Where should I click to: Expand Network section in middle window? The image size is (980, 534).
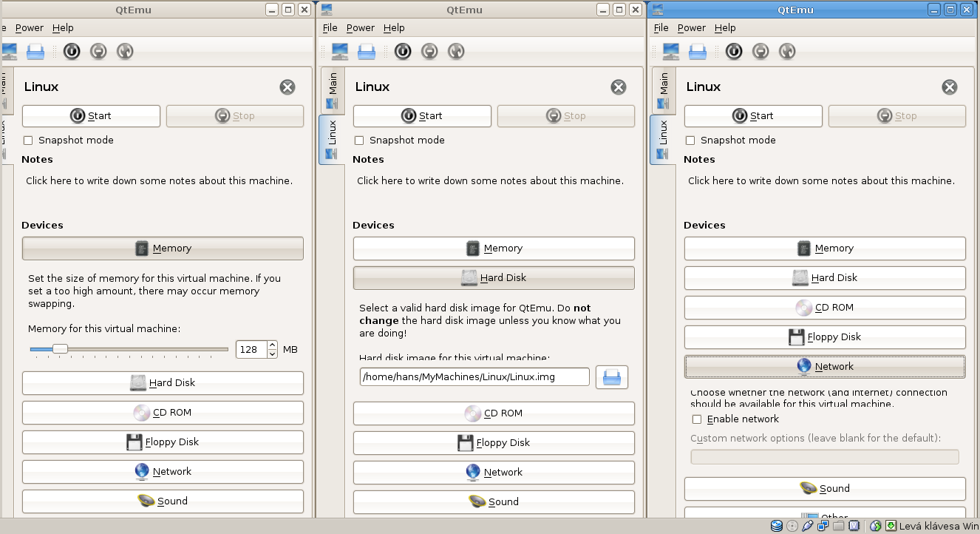(494, 473)
